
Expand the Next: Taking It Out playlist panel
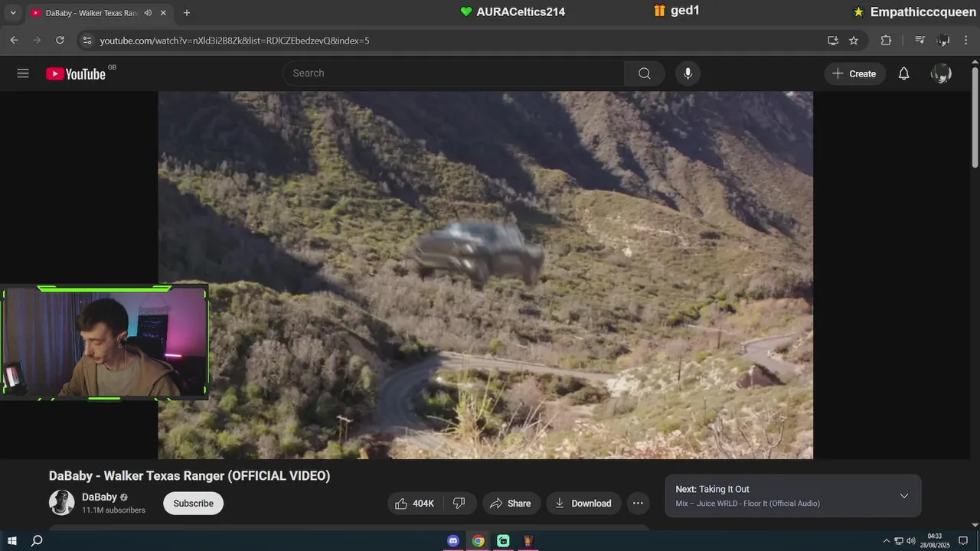(904, 496)
